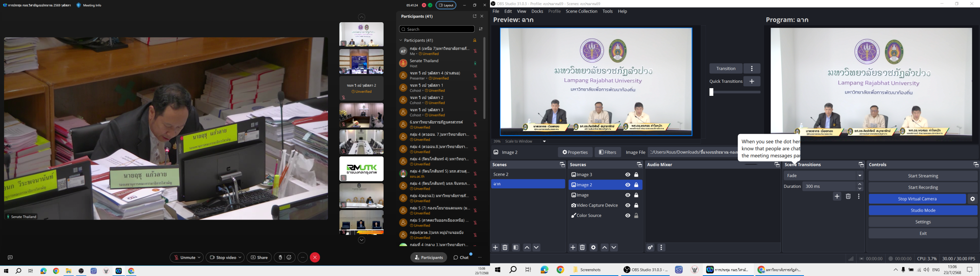Click Share button in meeting

[259, 258]
